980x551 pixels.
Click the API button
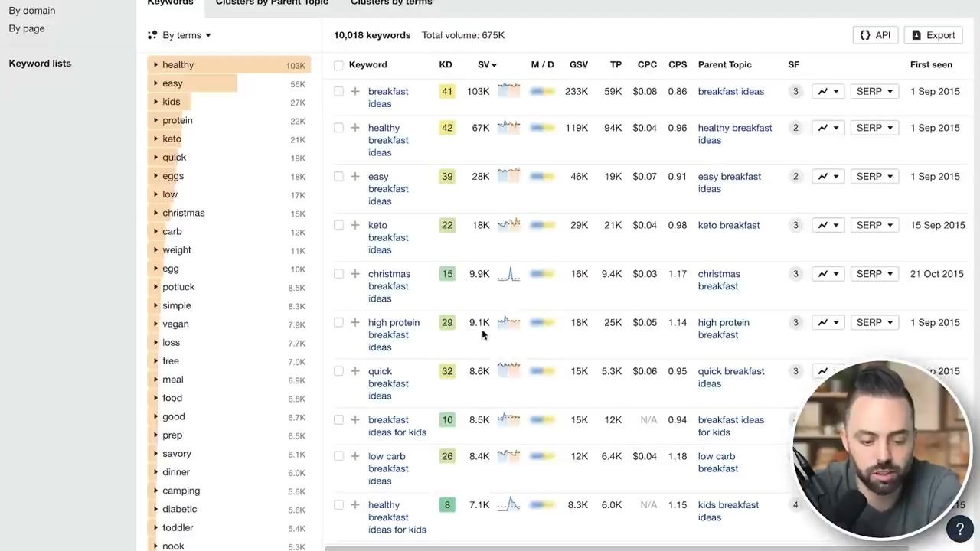click(875, 35)
